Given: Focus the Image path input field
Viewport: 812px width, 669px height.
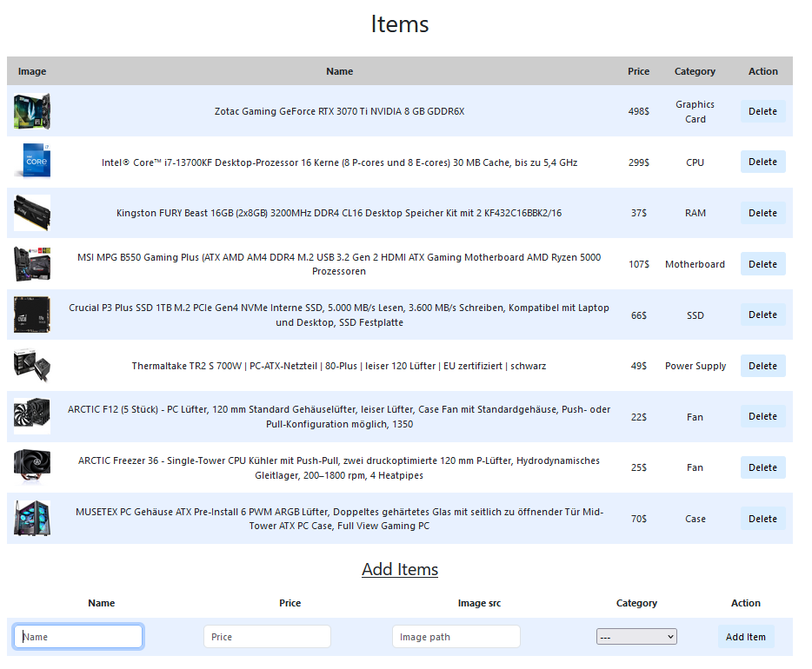Looking at the screenshot, I should coord(456,637).
